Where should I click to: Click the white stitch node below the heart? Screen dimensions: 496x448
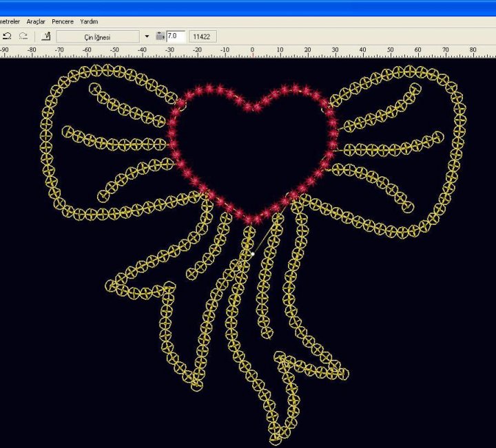[252, 254]
